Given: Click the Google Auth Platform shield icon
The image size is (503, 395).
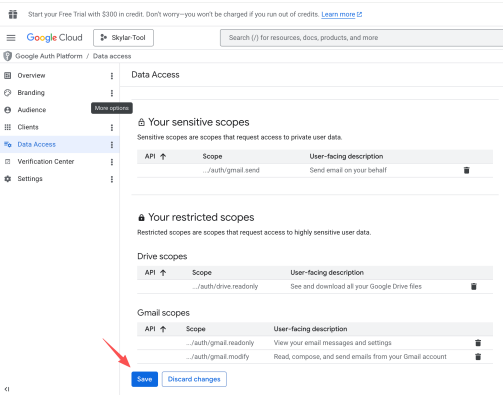Looking at the screenshot, I should coord(7,56).
